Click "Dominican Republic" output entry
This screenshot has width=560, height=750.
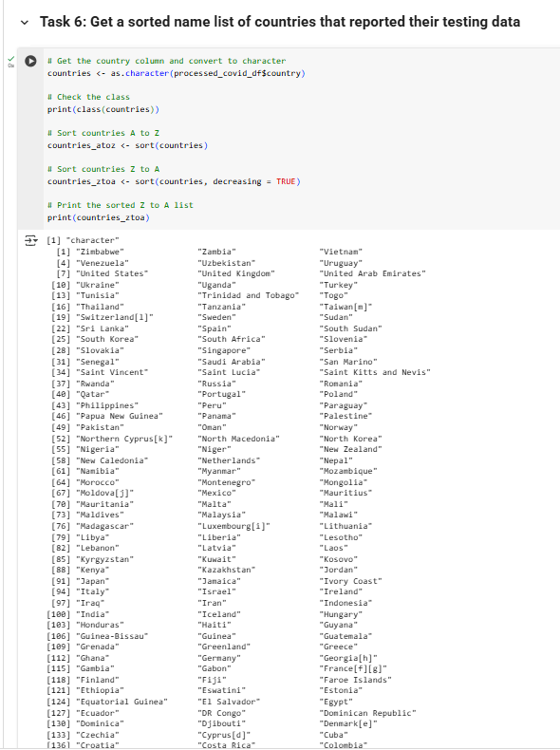click(x=367, y=713)
